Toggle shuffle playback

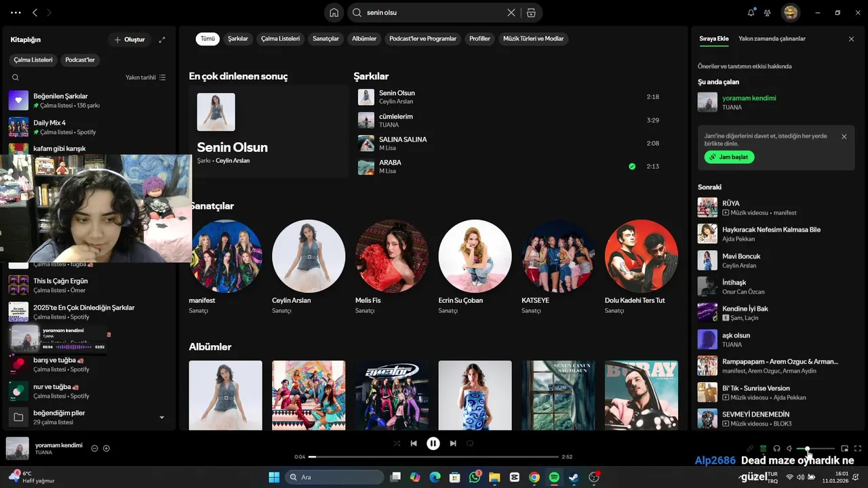click(x=397, y=443)
